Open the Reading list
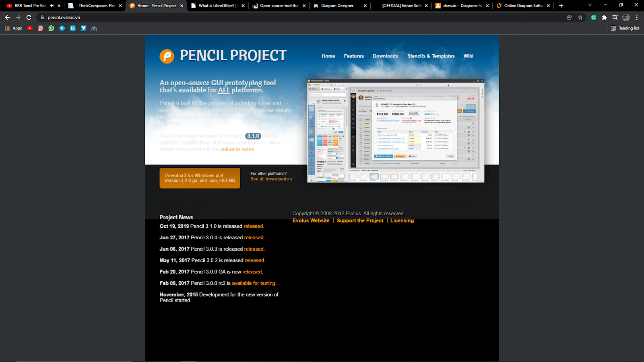The image size is (644, 362). point(625,28)
